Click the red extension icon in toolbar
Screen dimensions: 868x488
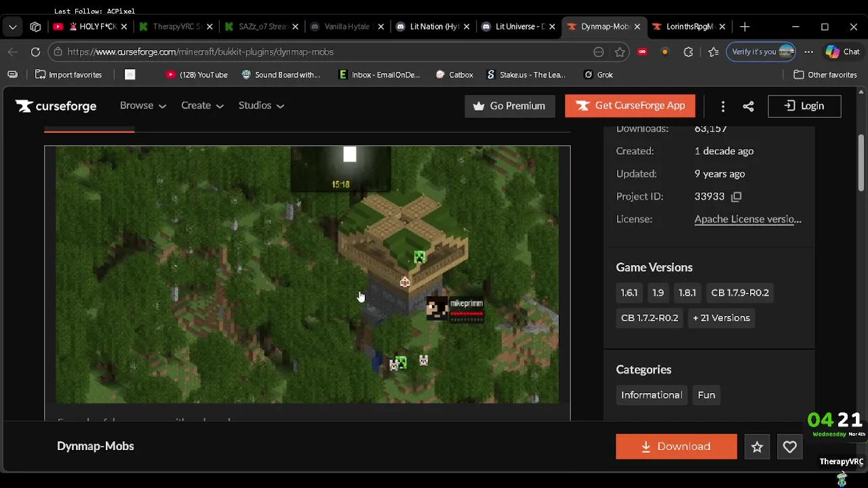tap(642, 52)
